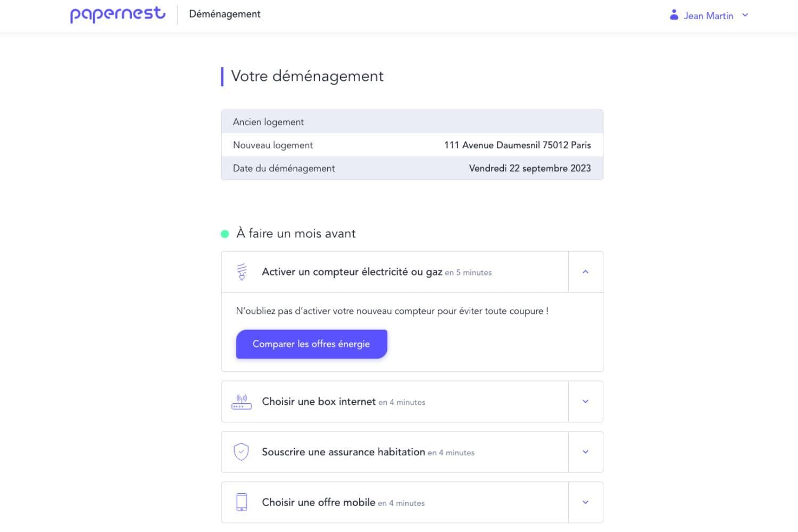Click the green dot beside 'À faire un mois avant'
The height and width of the screenshot is (532, 798).
point(225,234)
